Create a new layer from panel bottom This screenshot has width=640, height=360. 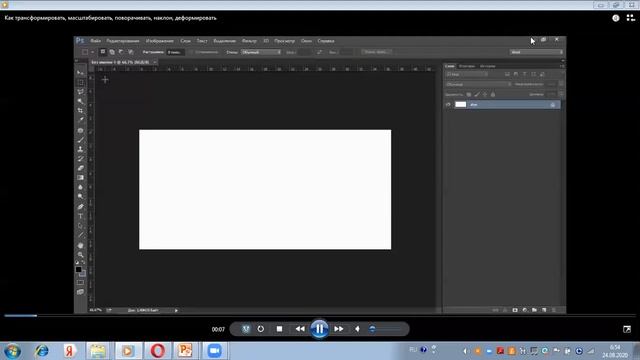(x=544, y=310)
